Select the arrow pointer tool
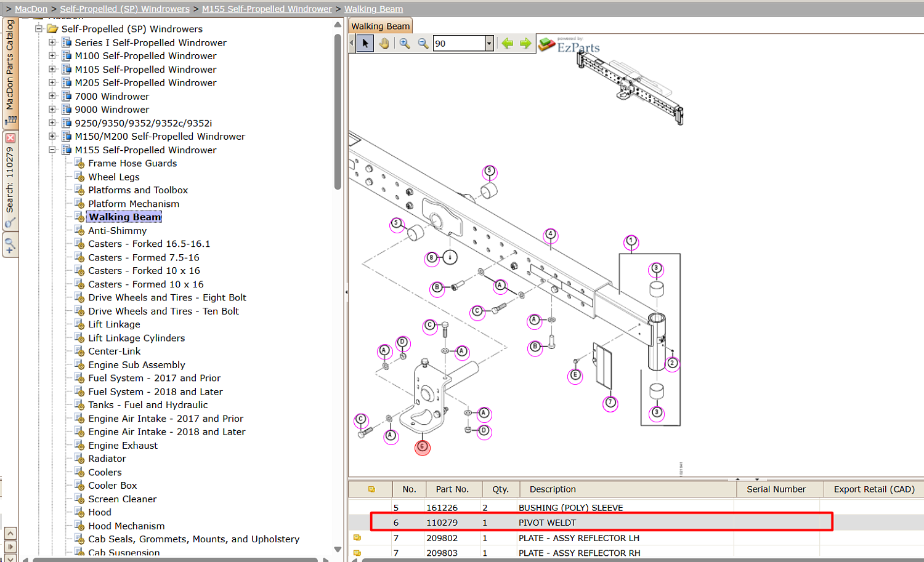924x562 pixels. click(365, 43)
